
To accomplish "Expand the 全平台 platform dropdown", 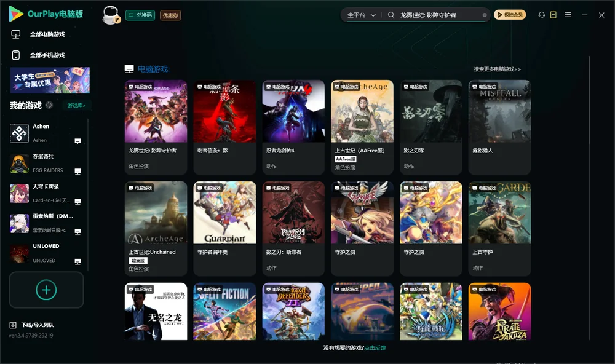I will pos(361,15).
